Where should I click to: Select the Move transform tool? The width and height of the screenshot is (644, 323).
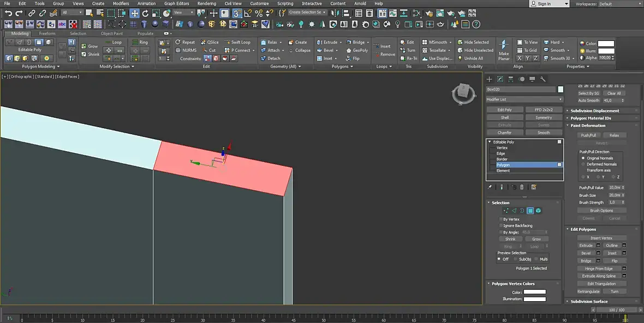pyautogui.click(x=134, y=13)
